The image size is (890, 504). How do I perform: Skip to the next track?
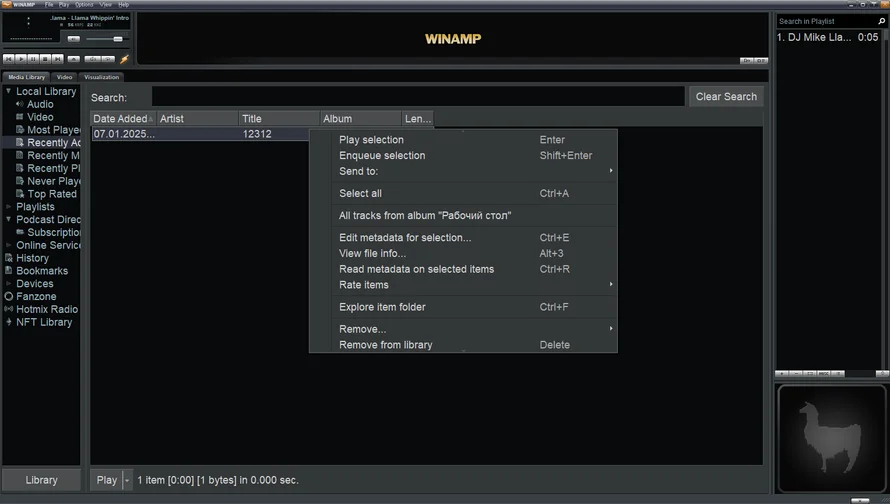58,59
